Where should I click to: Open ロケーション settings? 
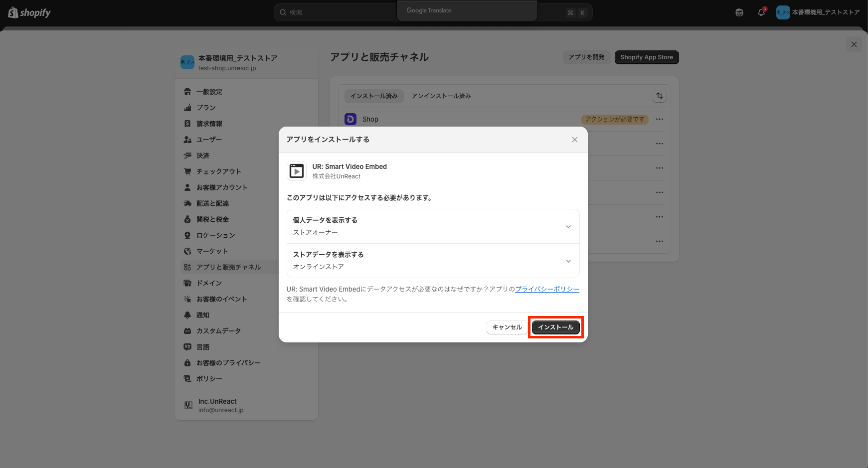[x=246, y=235]
